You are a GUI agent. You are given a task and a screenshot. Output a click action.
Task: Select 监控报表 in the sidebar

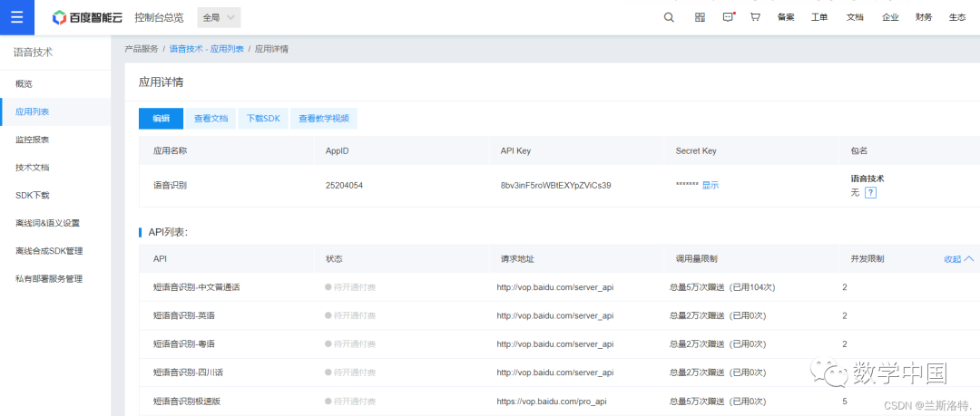pos(55,140)
